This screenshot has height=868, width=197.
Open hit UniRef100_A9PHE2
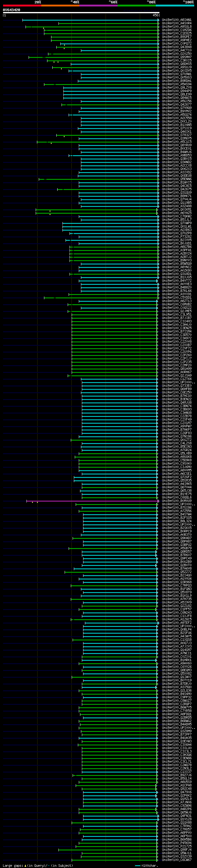[x=177, y=40]
